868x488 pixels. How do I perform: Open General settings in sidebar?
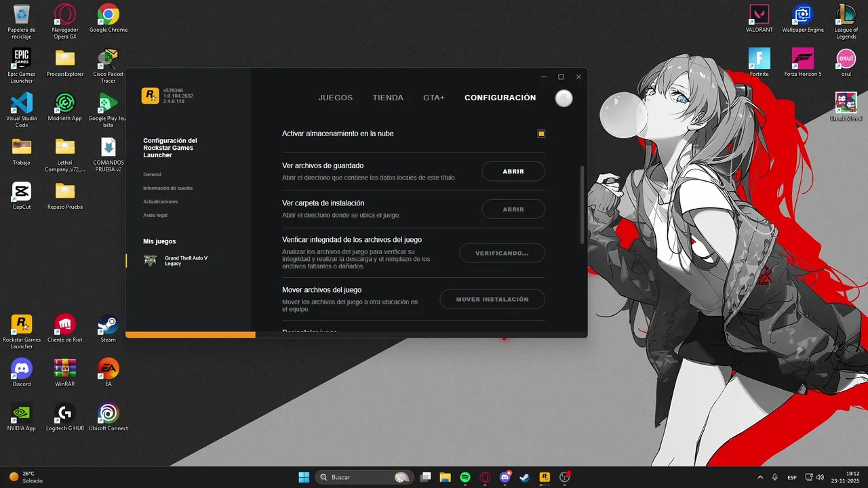click(152, 174)
